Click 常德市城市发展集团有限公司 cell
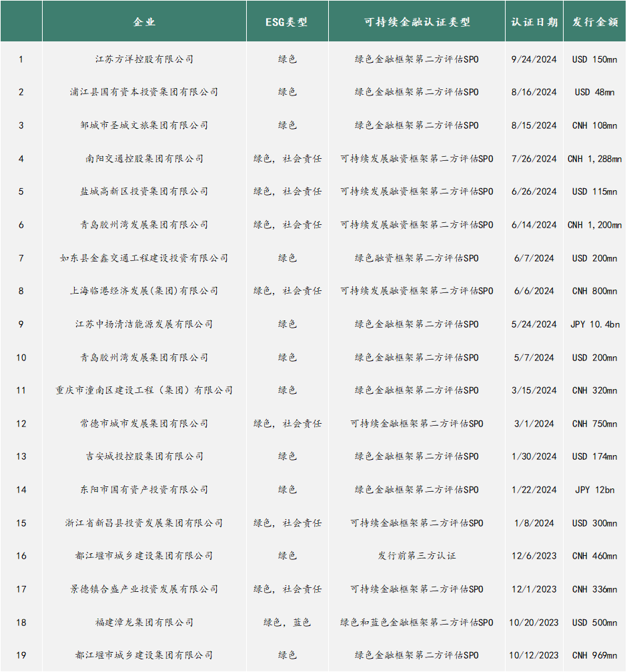 [144, 424]
